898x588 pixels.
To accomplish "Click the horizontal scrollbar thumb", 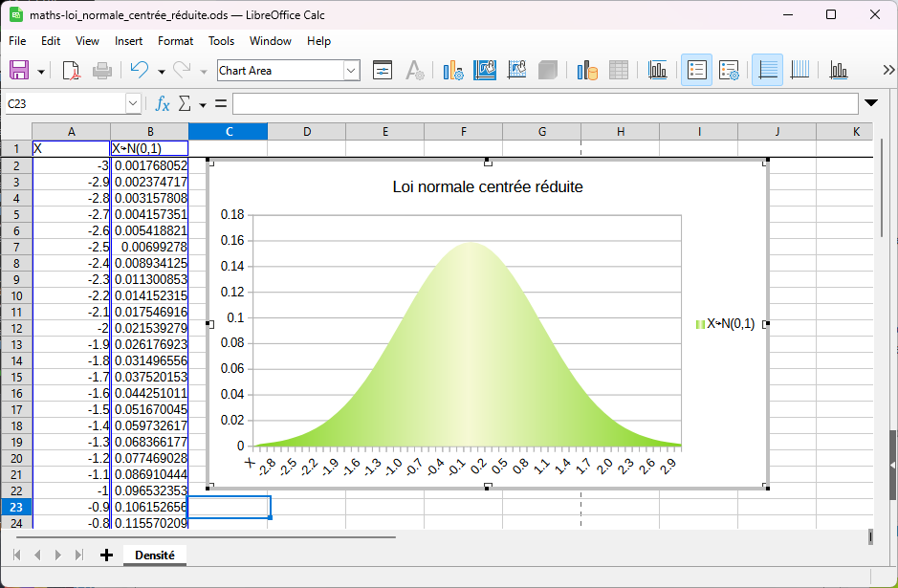I will click(207, 537).
